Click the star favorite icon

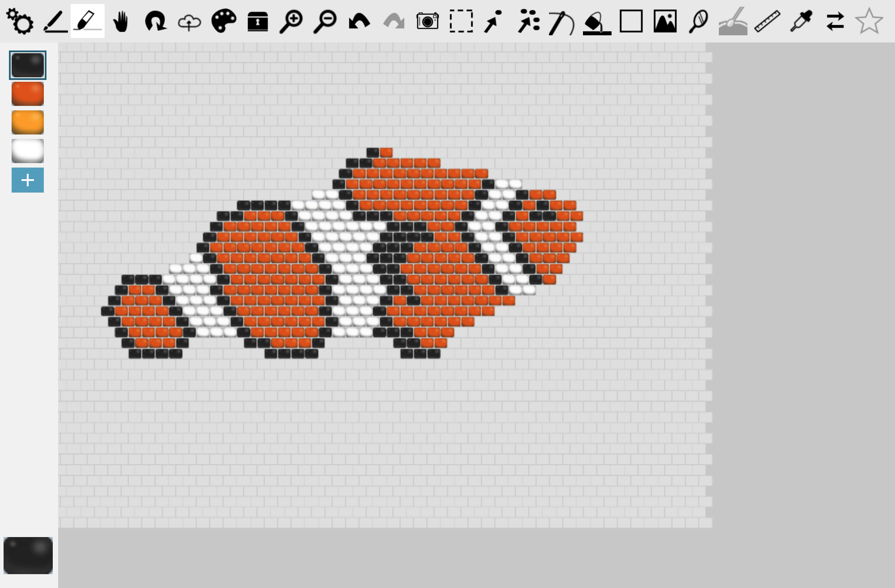(869, 21)
